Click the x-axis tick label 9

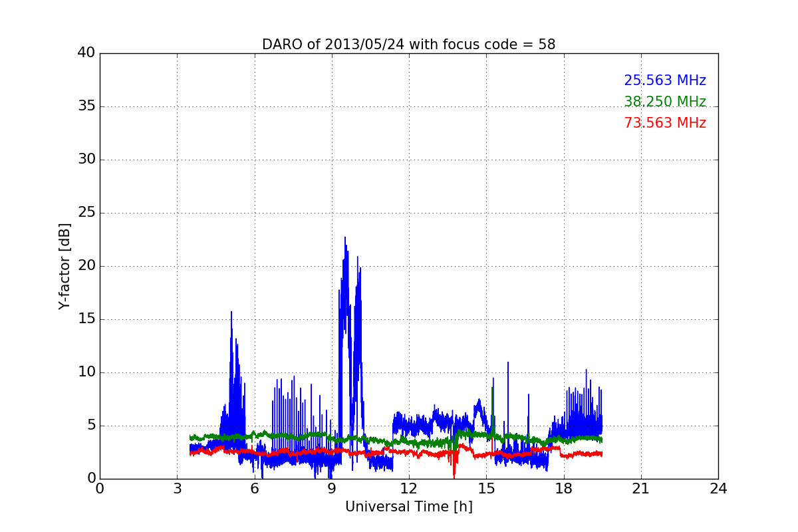[x=332, y=489]
